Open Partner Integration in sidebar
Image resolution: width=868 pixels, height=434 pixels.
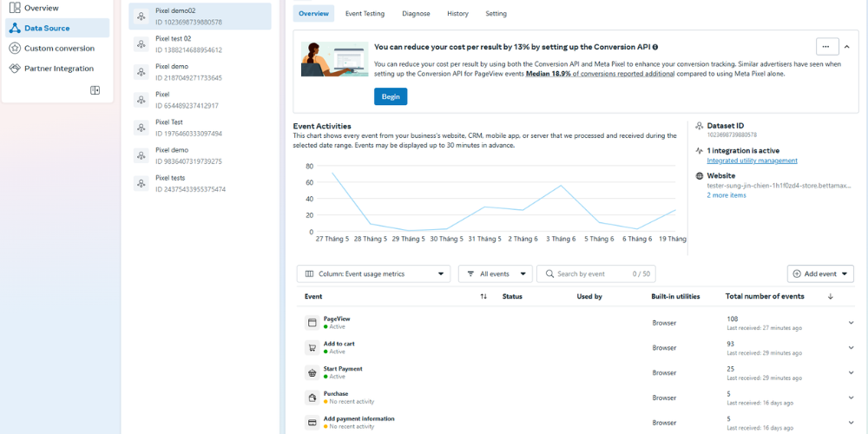[57, 69]
